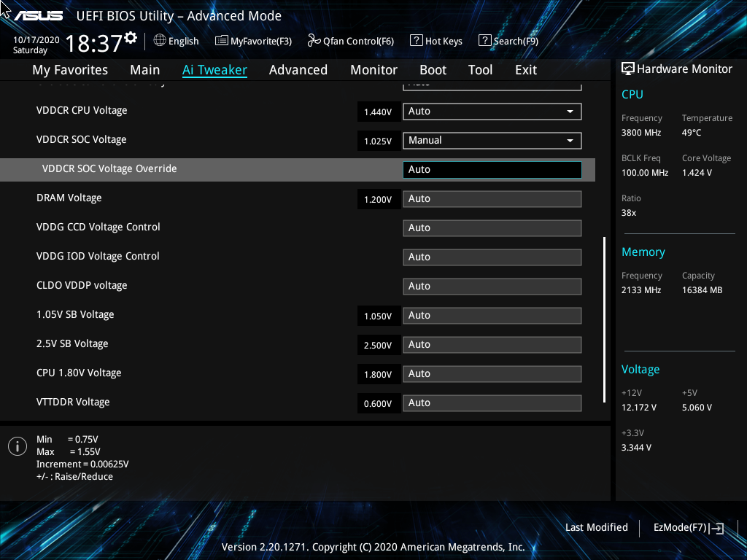Screen dimensions: 747x560
Task: Open VDDCR CPU Voltage dropdown
Action: tap(492, 112)
